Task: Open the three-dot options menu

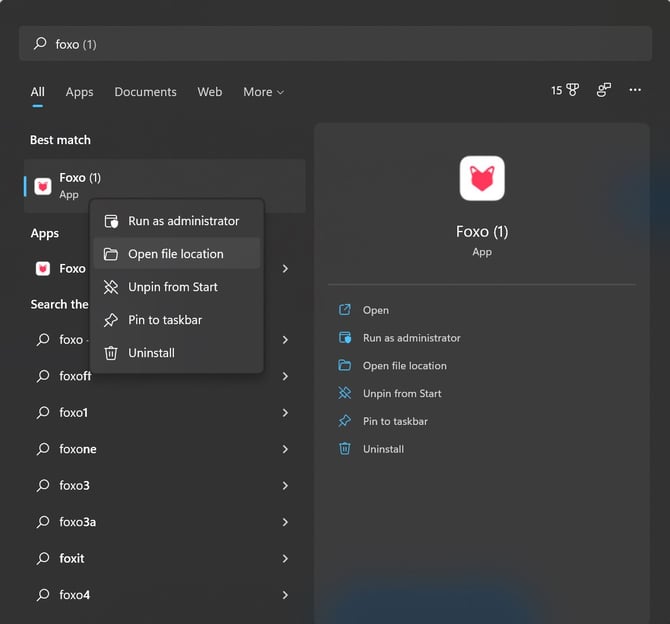Action: 635,90
